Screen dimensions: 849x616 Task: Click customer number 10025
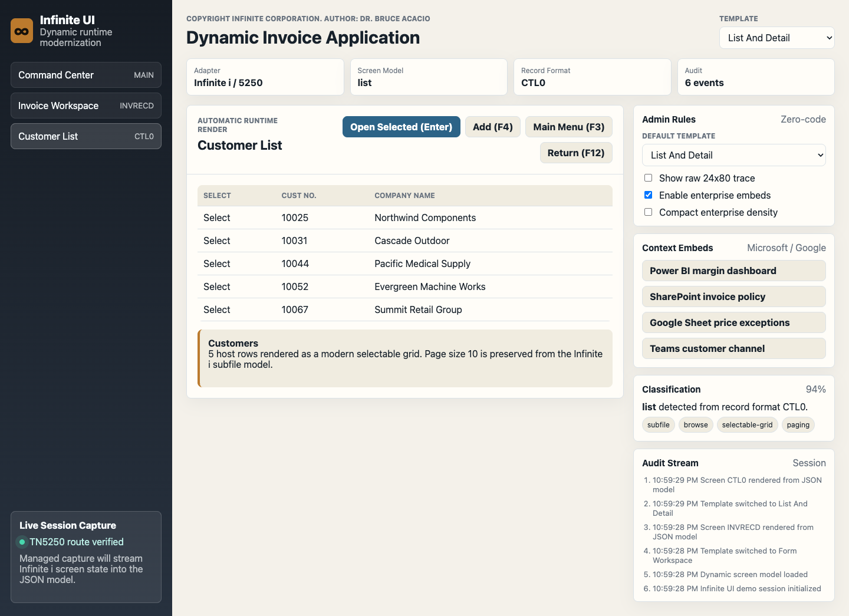295,218
